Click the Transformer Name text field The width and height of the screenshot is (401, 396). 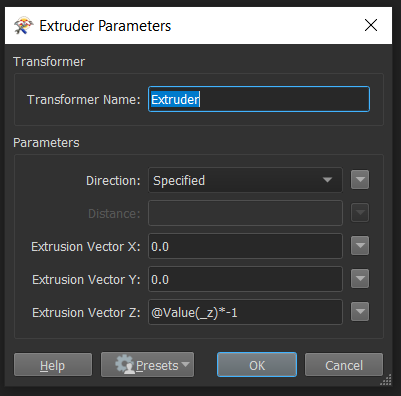tap(259, 99)
